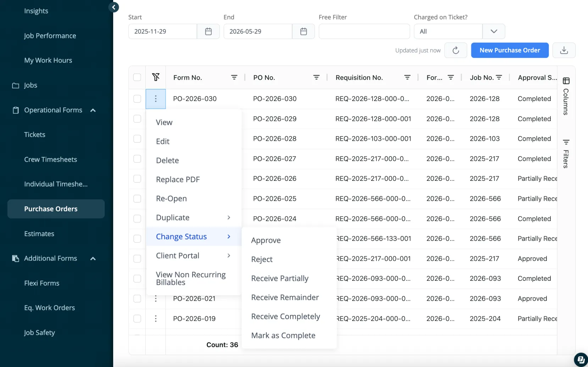The height and width of the screenshot is (367, 588).
Task: Check the box for PO-2026-025 row
Action: point(137,199)
